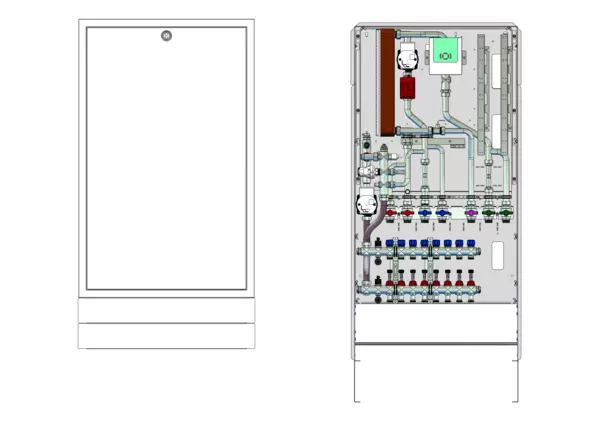Select the brown plate heat exchanger

[385, 85]
